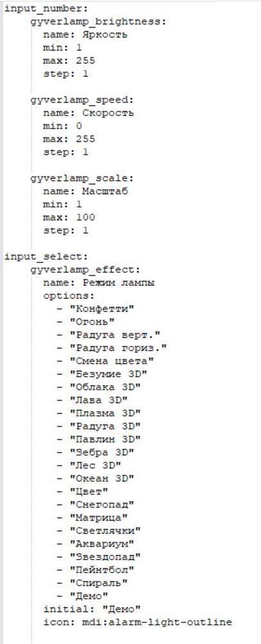Click the icon: mdi:alarm-light-outline line
Viewport: 261px width, 644px height.
tap(138, 622)
